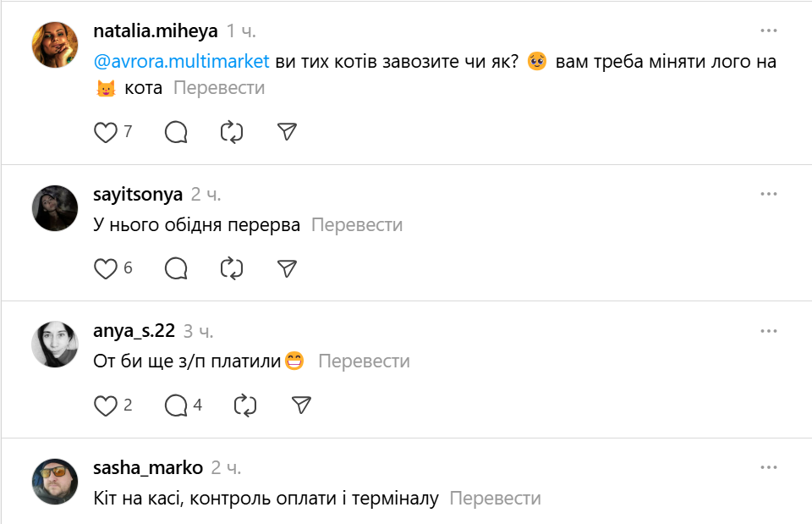Reply to natalia.miheya's comment
Image resolution: width=812 pixels, height=524 pixels.
point(176,132)
